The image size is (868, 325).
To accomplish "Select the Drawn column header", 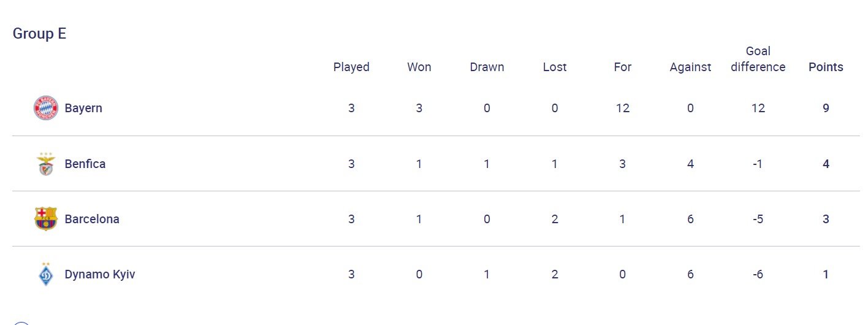I will [x=487, y=67].
